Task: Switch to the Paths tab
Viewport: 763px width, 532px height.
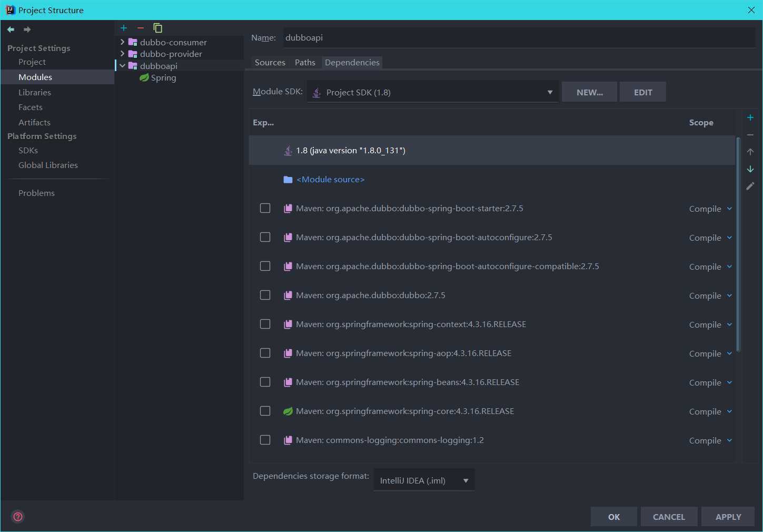Action: [305, 62]
